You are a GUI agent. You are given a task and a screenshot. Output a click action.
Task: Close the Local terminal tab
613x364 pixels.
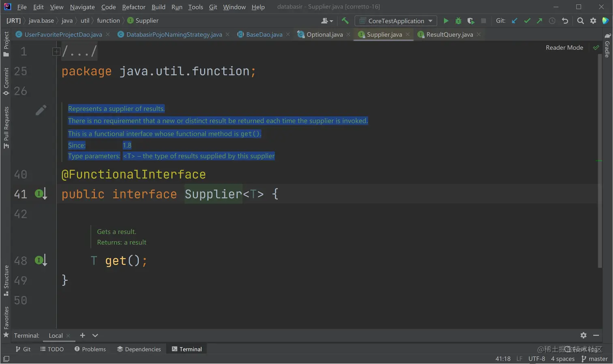point(68,336)
